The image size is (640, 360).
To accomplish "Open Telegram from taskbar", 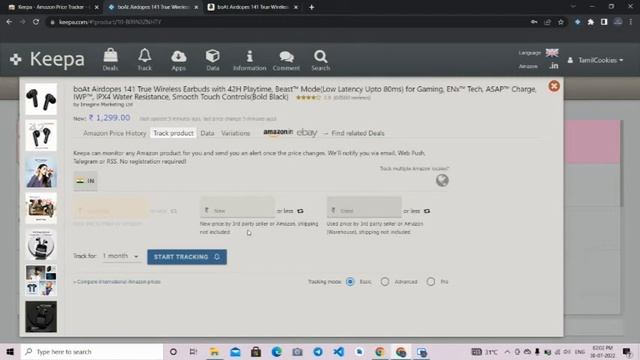I will [x=318, y=351].
